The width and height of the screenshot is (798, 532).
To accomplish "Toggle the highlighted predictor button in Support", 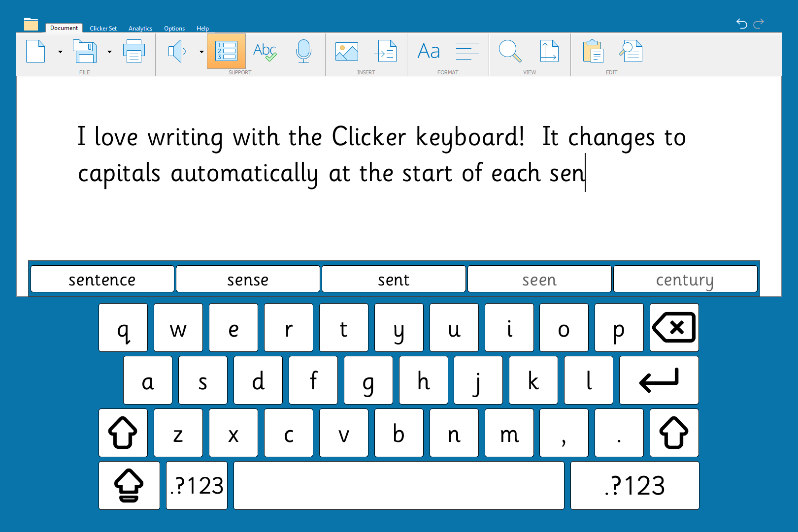I will coord(227,52).
